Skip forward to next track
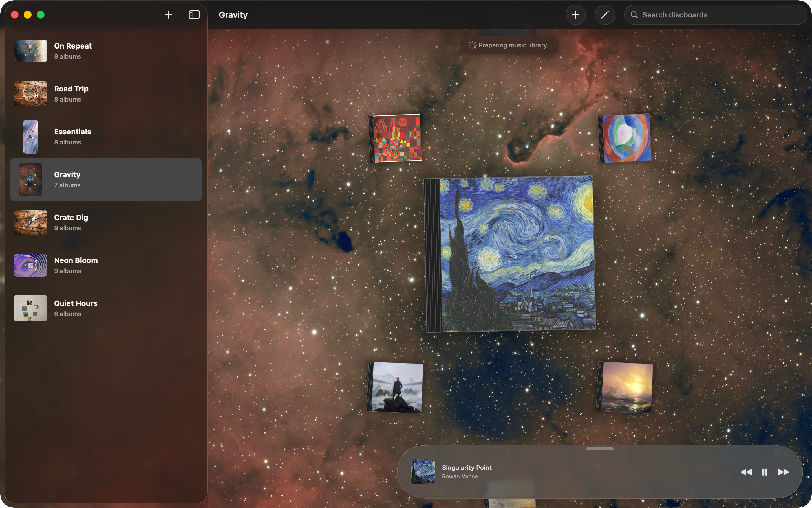The height and width of the screenshot is (508, 812). (x=784, y=472)
